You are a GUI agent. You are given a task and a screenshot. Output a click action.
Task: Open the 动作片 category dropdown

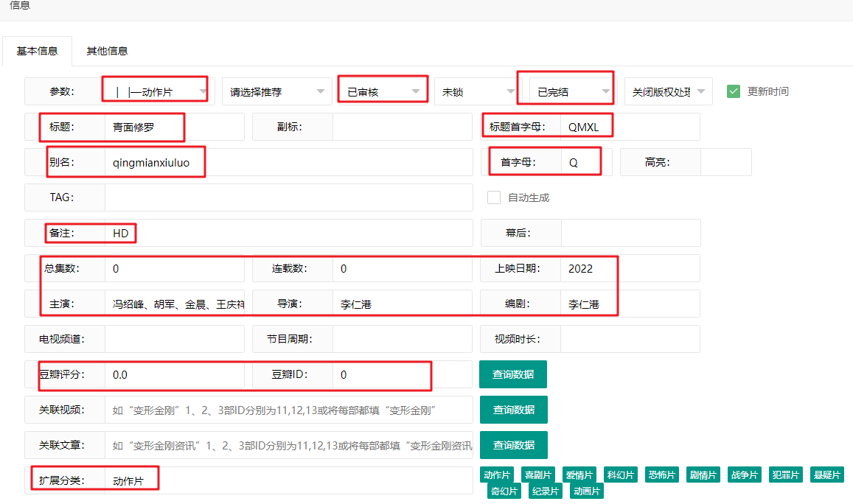pyautogui.click(x=161, y=91)
